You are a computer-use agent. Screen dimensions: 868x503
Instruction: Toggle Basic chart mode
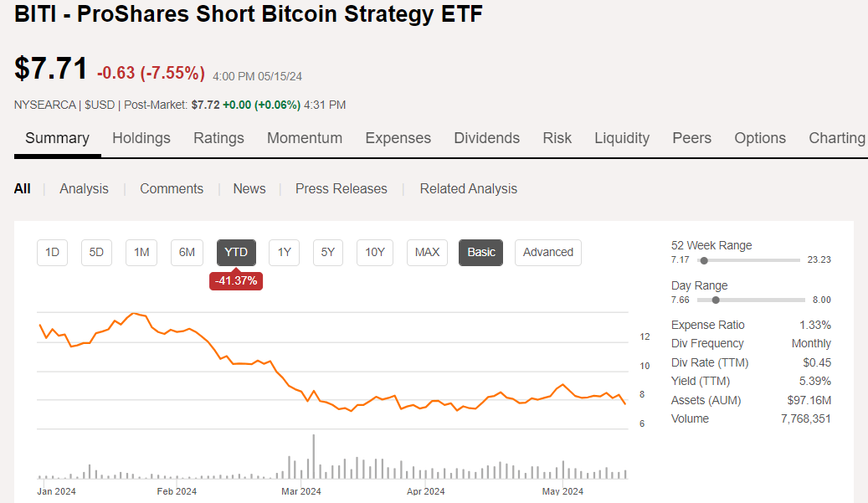point(480,252)
